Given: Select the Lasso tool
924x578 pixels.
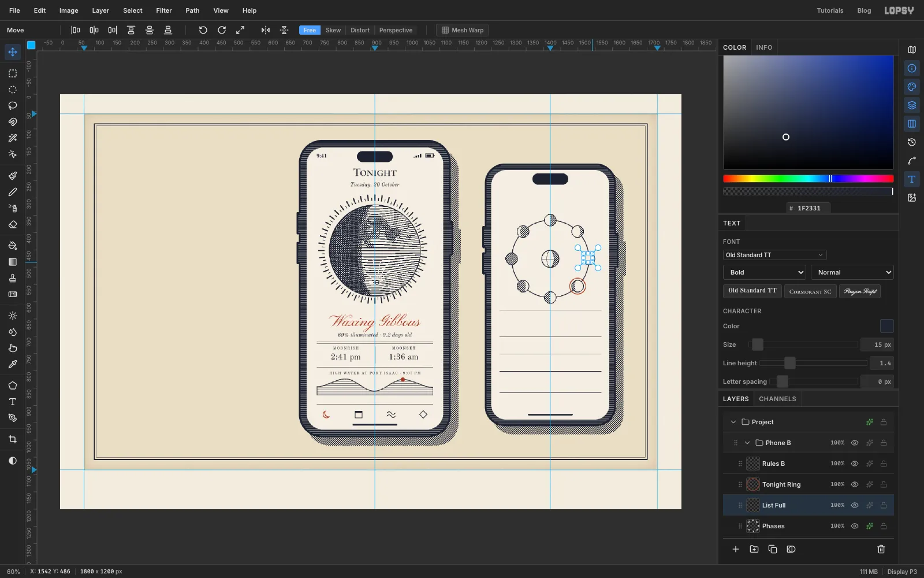Looking at the screenshot, I should click(x=13, y=106).
